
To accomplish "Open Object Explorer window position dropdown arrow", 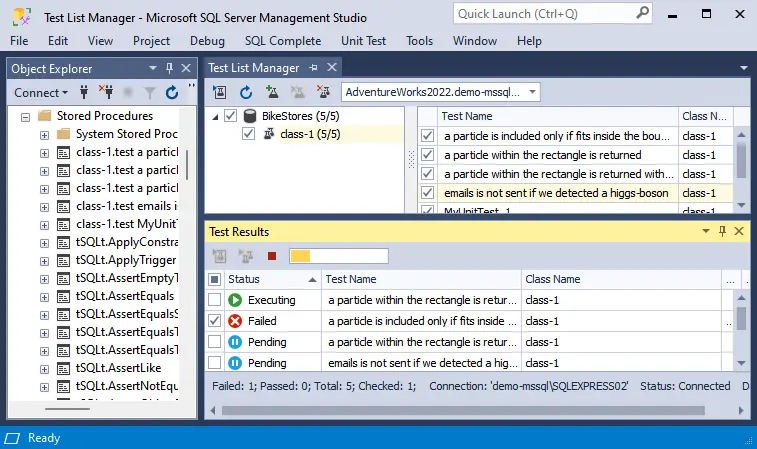I will tap(153, 68).
